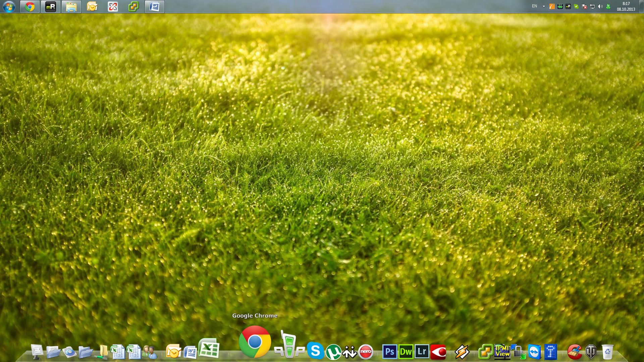This screenshot has width=644, height=362.
Task: Launch Photoshop from the dock
Action: [x=390, y=352]
